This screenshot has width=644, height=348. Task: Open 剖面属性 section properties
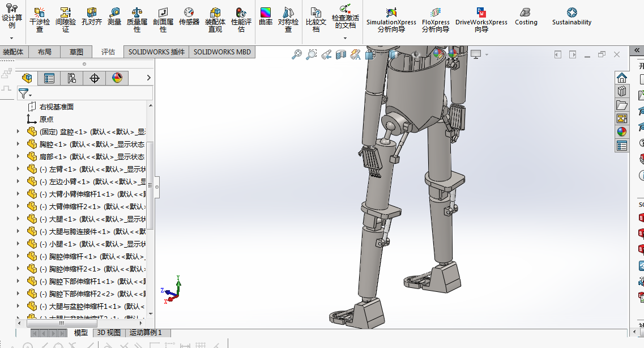(x=163, y=19)
